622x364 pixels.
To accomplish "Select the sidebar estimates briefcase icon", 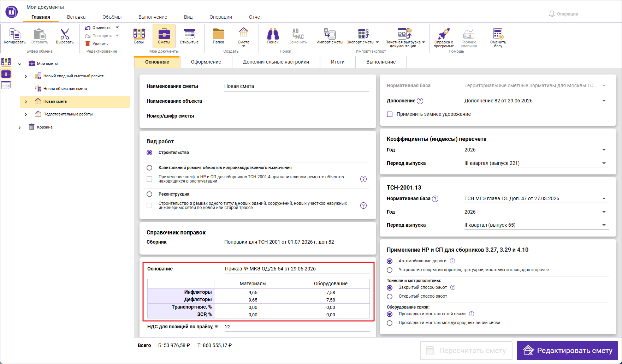I will [6, 73].
